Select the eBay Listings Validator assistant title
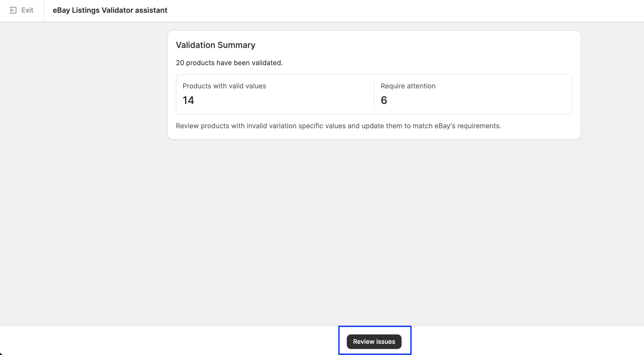The height and width of the screenshot is (355, 644). click(x=110, y=10)
